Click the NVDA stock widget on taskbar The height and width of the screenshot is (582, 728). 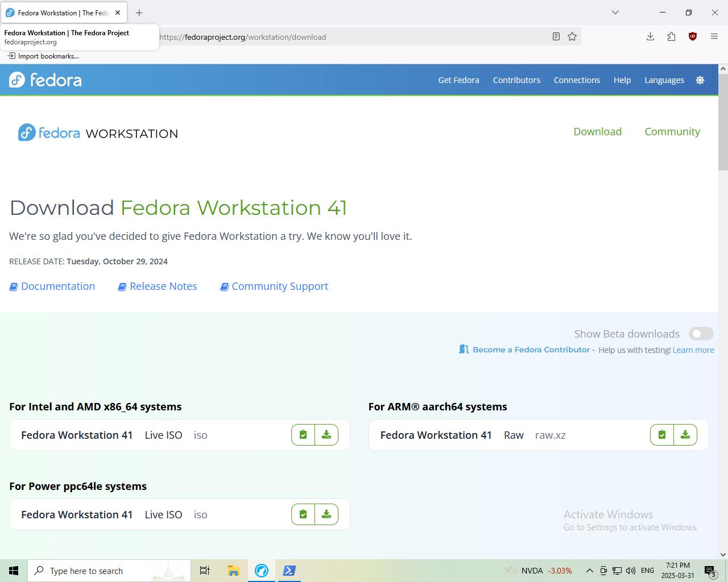click(538, 571)
